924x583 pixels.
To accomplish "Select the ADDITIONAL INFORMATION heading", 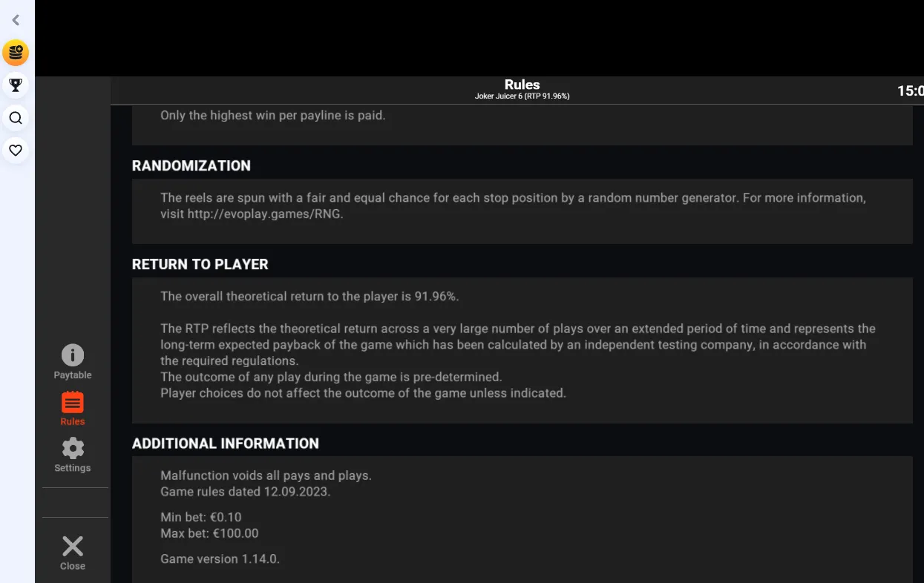I will [x=226, y=444].
